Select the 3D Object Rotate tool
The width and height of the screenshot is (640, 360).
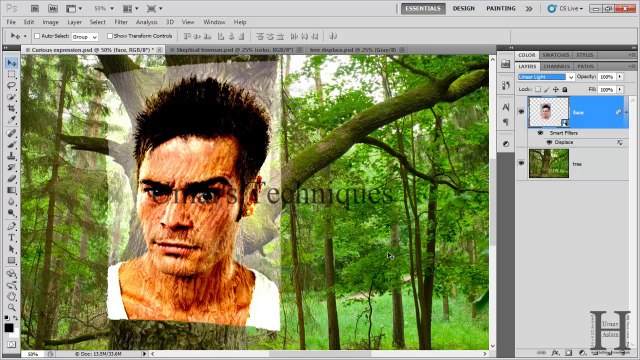click(11, 273)
